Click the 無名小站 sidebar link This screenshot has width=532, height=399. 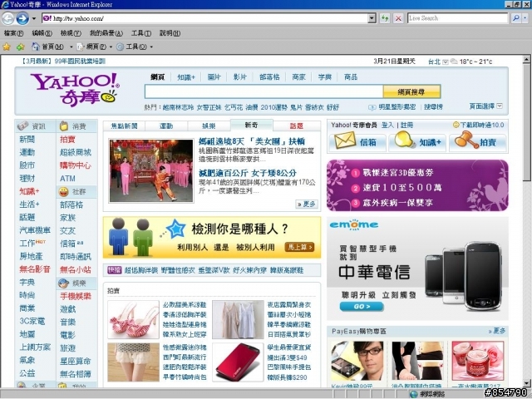[x=76, y=269]
